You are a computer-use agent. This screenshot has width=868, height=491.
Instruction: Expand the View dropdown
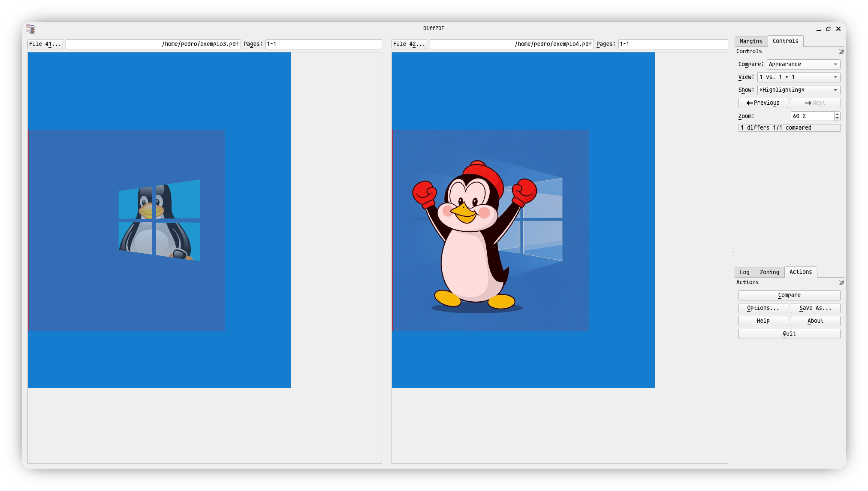[798, 77]
